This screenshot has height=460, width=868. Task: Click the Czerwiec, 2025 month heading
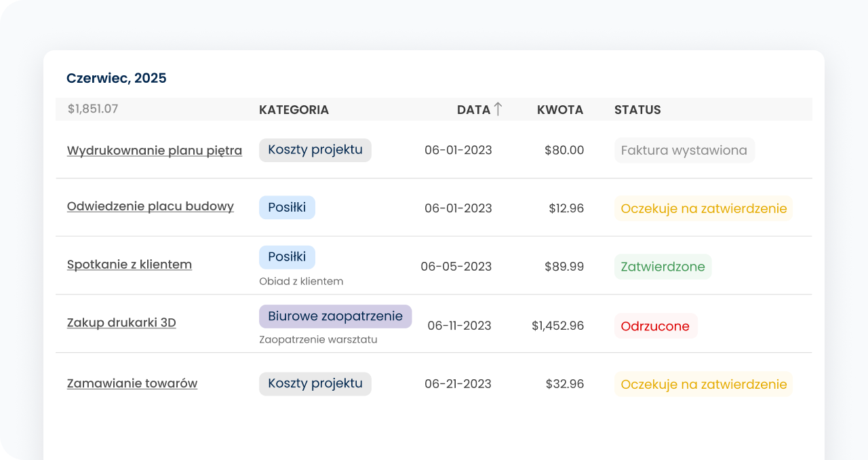pyautogui.click(x=116, y=78)
